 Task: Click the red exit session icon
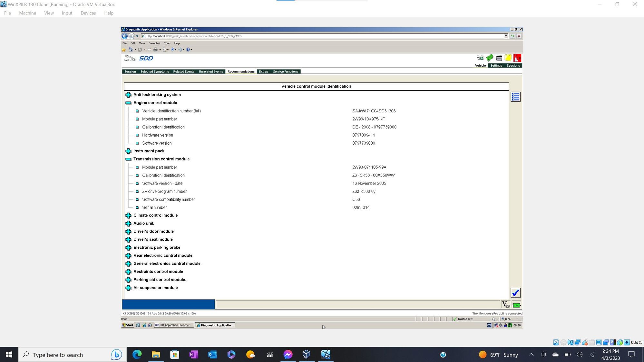coord(517,58)
